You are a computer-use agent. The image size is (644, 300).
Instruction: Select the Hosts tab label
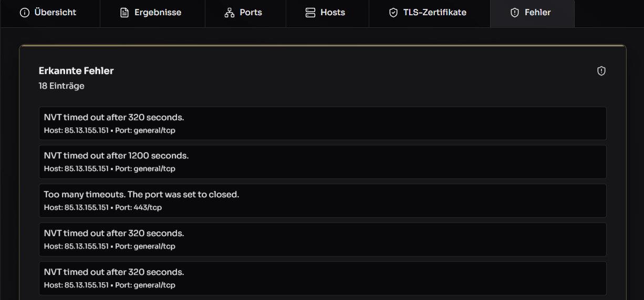click(333, 13)
